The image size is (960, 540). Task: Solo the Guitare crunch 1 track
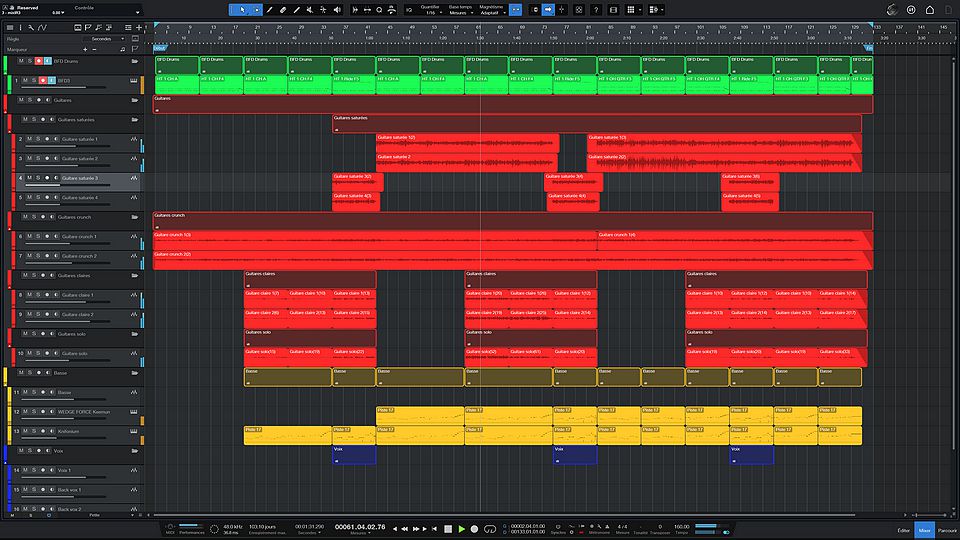[39, 236]
